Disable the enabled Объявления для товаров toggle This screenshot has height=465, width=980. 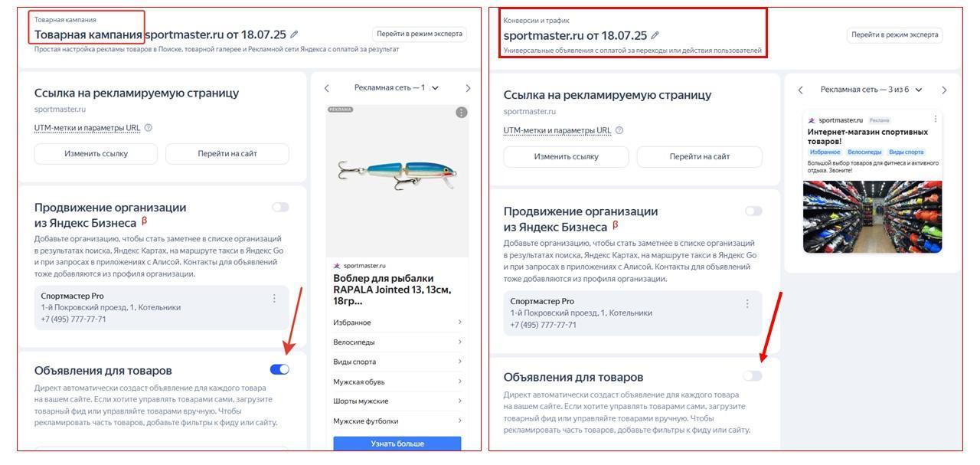click(x=279, y=369)
